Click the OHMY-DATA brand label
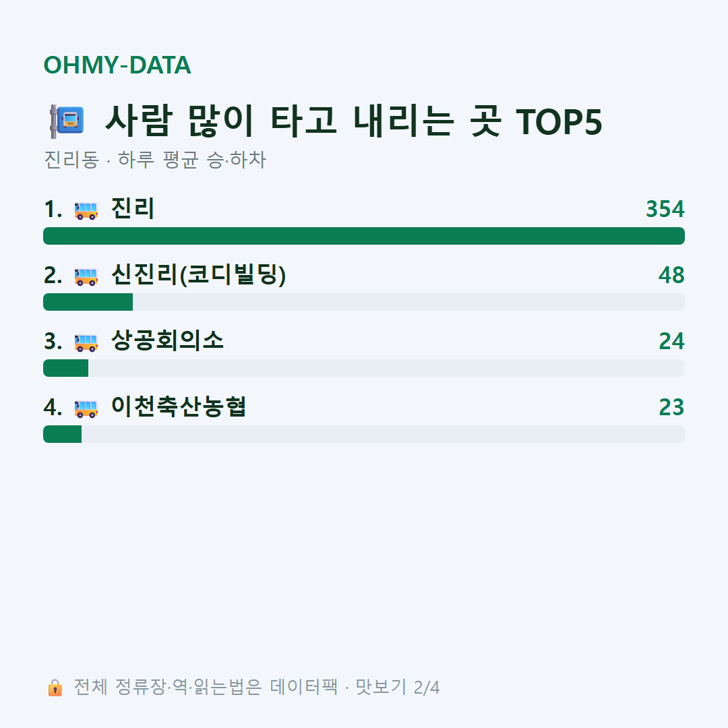728x728 pixels. 117,65
